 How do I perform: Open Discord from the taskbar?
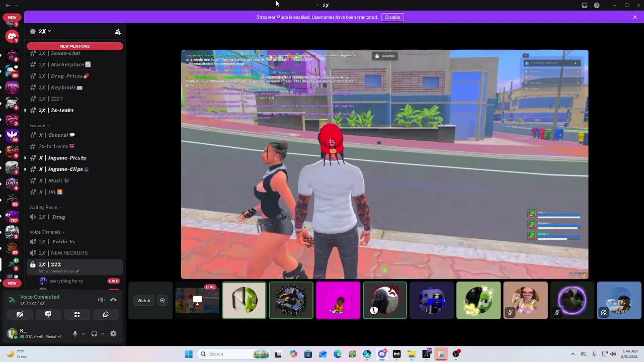(382, 354)
